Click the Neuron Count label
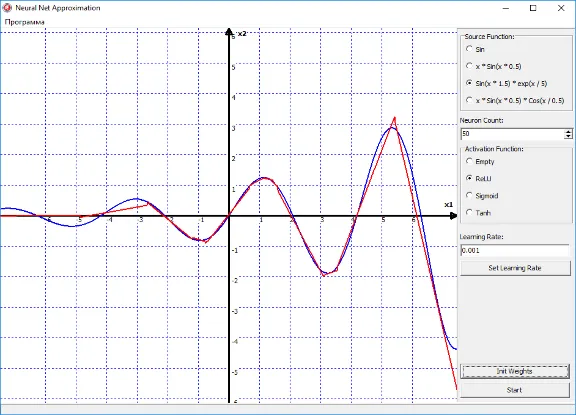Screen dimensions: 576x415 [482, 120]
